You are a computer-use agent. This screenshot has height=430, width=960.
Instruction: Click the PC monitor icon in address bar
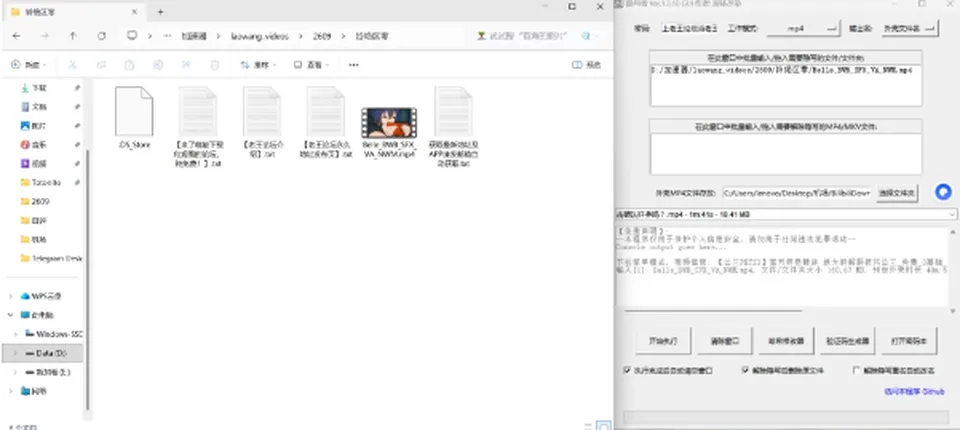(132, 36)
